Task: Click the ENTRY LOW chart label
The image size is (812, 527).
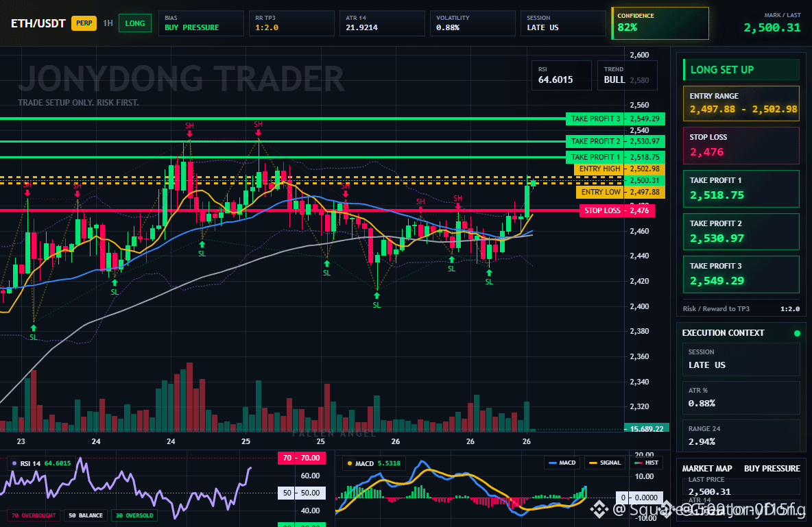Action: (x=600, y=192)
